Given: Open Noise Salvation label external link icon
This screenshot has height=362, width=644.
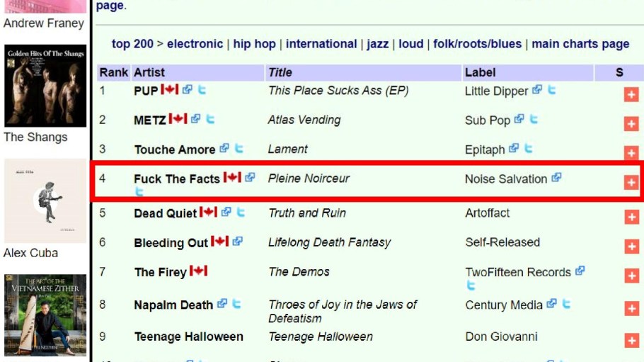Looking at the screenshot, I should coord(556,178).
